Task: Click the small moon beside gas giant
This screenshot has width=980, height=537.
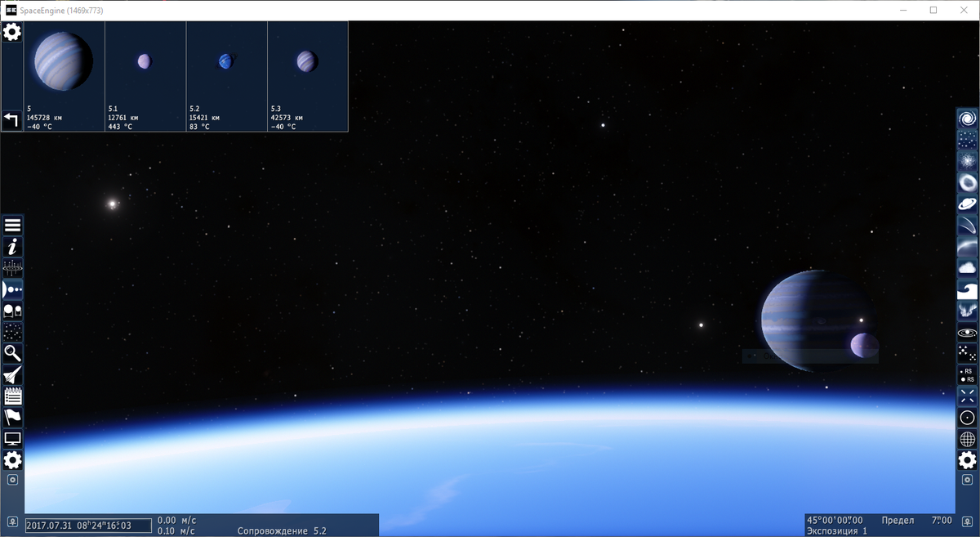Action: pos(864,346)
